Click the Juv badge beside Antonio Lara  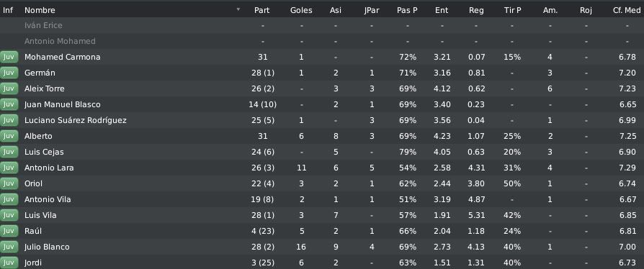point(9,168)
